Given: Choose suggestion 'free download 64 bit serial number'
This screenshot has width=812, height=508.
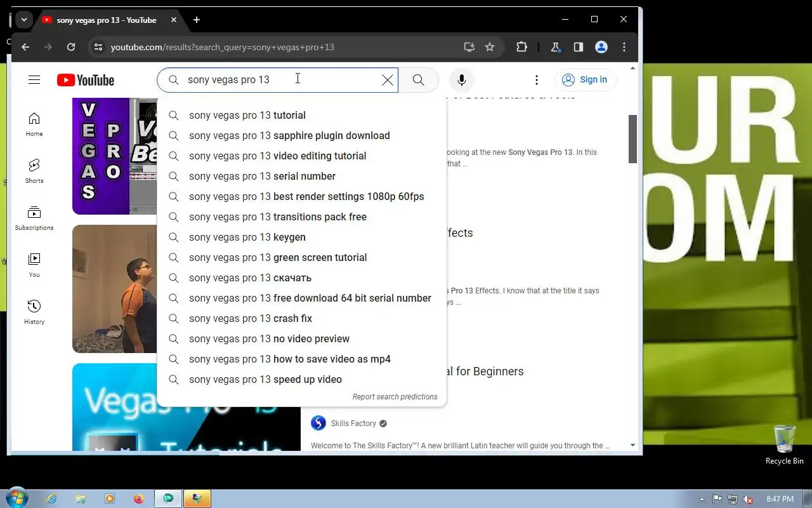Looking at the screenshot, I should (x=301, y=298).
